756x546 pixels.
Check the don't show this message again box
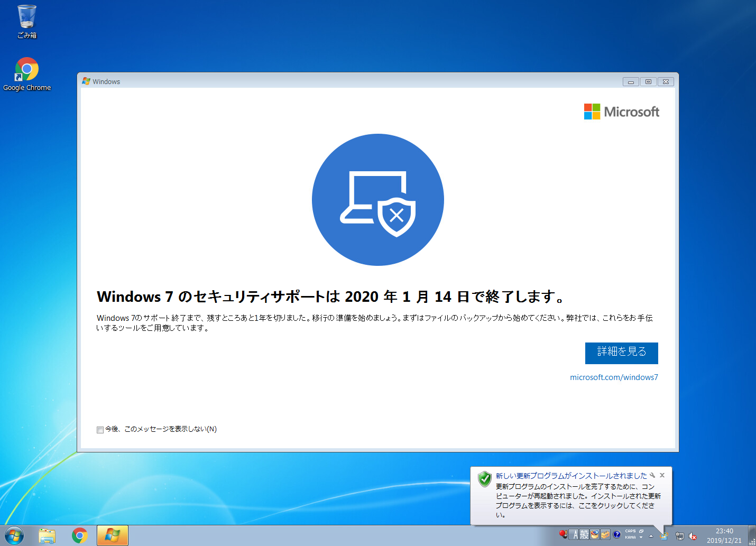100,430
